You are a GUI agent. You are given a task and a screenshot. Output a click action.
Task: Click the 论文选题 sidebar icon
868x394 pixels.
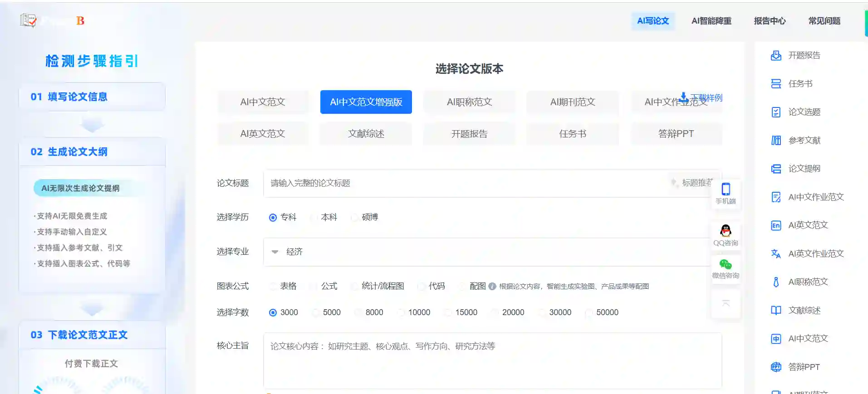point(776,112)
